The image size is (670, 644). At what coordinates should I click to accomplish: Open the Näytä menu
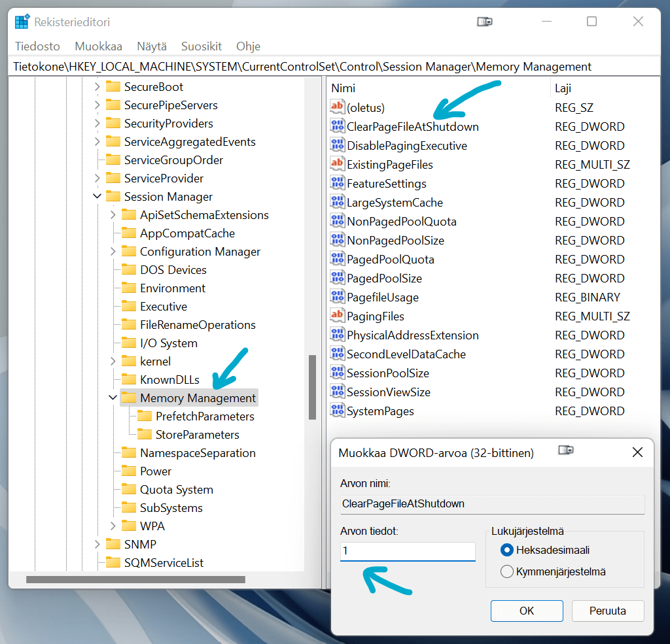click(152, 46)
